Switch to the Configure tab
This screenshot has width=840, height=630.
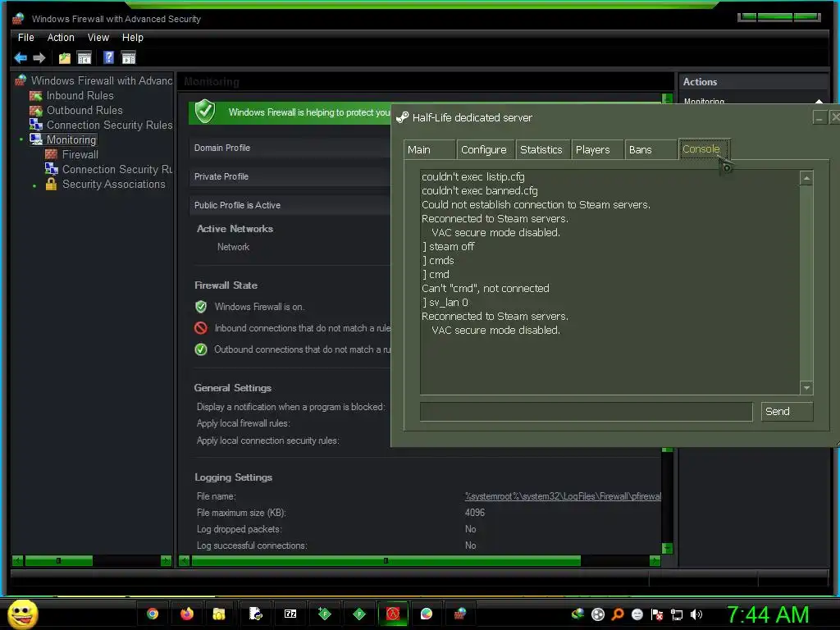click(x=485, y=149)
